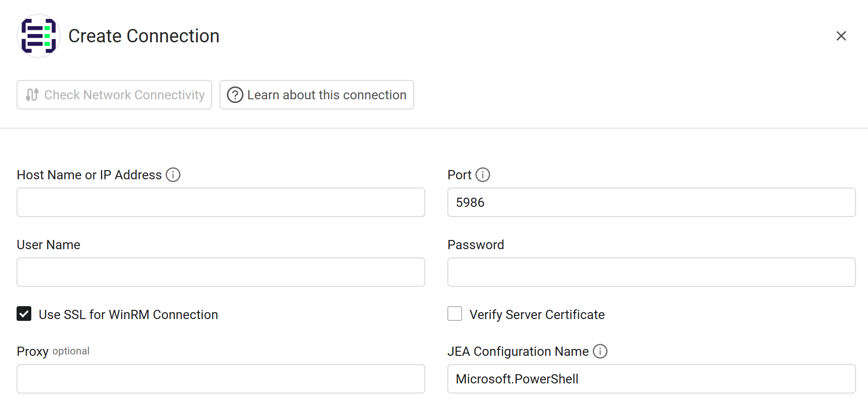Focus the optional Proxy field
The image size is (868, 405).
221,379
